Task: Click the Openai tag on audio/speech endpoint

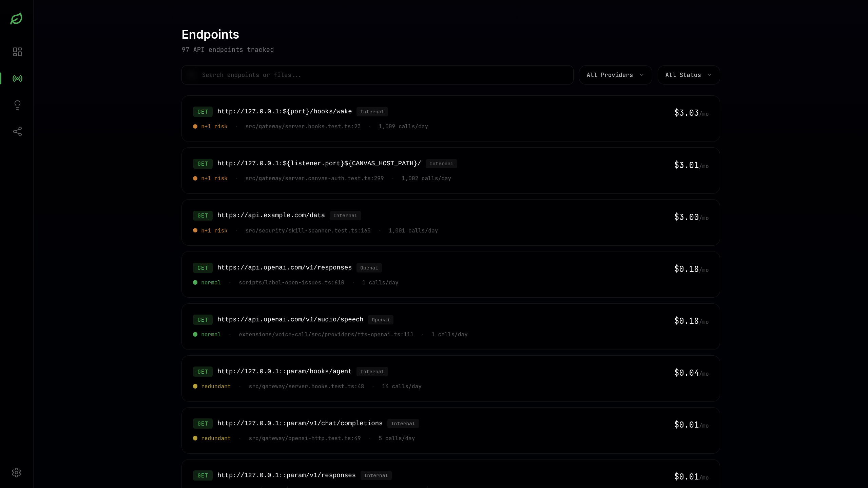Action: click(380, 320)
